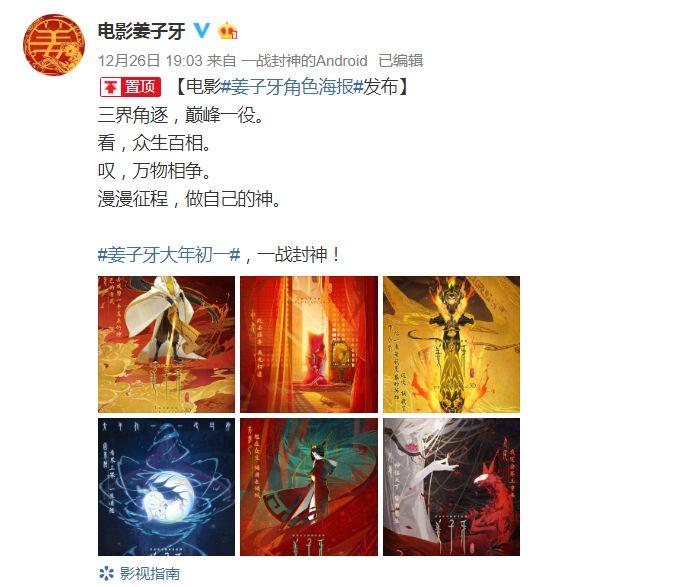This screenshot has height=587, width=689.
Task: Open the 一战封神的Android source link
Action: point(304,61)
